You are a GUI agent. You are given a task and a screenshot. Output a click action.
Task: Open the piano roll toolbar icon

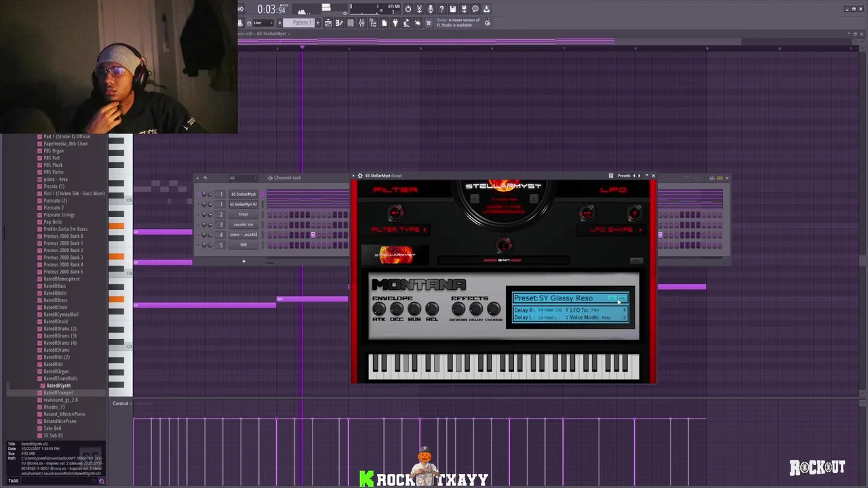coord(339,23)
